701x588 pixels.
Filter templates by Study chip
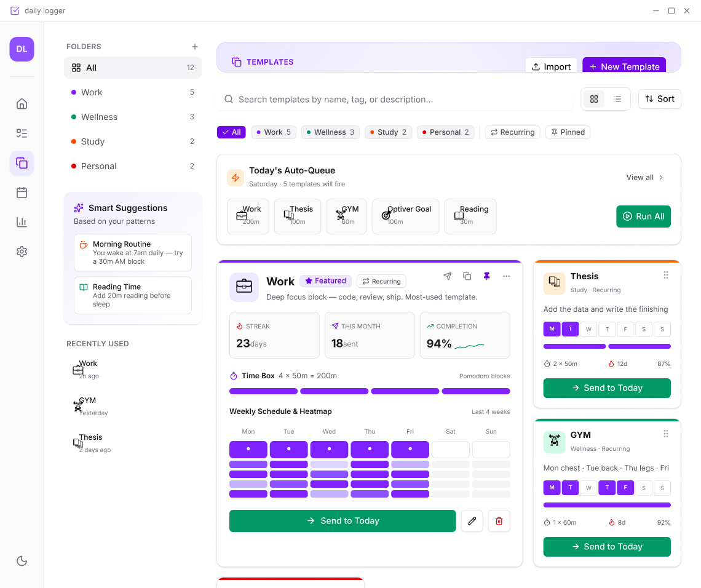[x=388, y=132]
